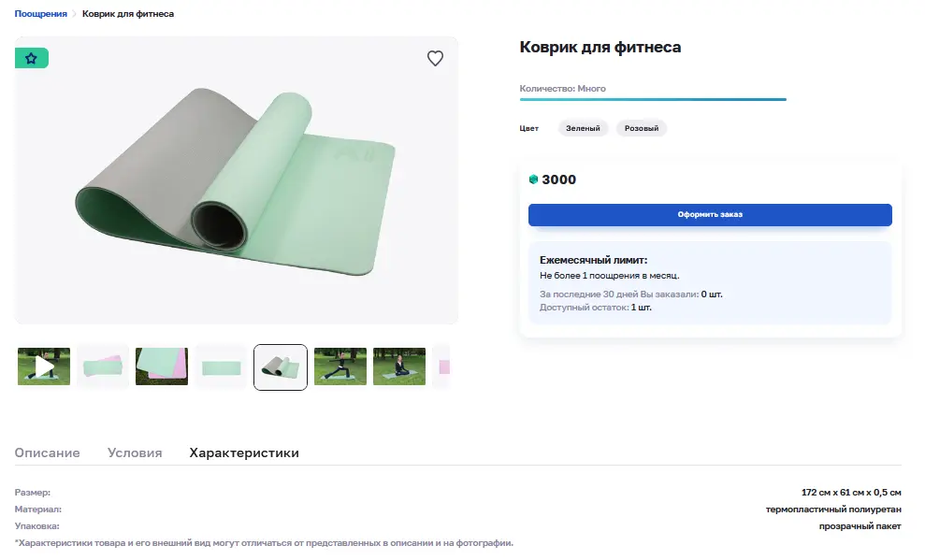Click the Количество availability progress bar
925x560 pixels.
coord(653,100)
